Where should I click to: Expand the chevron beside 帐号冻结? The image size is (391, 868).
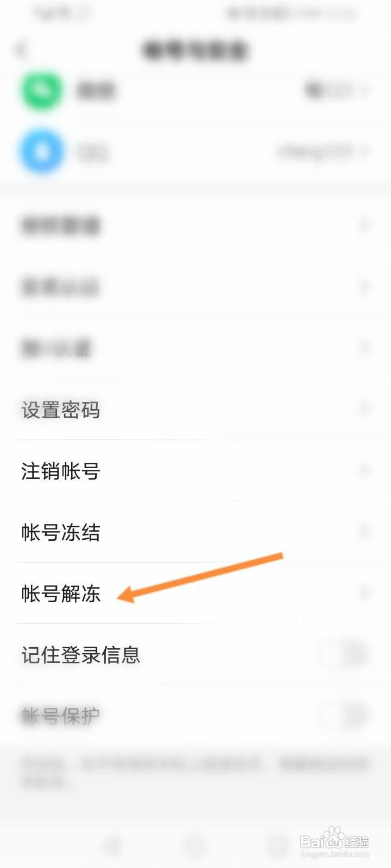pyautogui.click(x=365, y=532)
